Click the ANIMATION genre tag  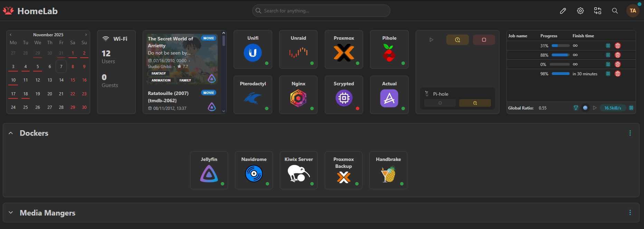(161, 80)
